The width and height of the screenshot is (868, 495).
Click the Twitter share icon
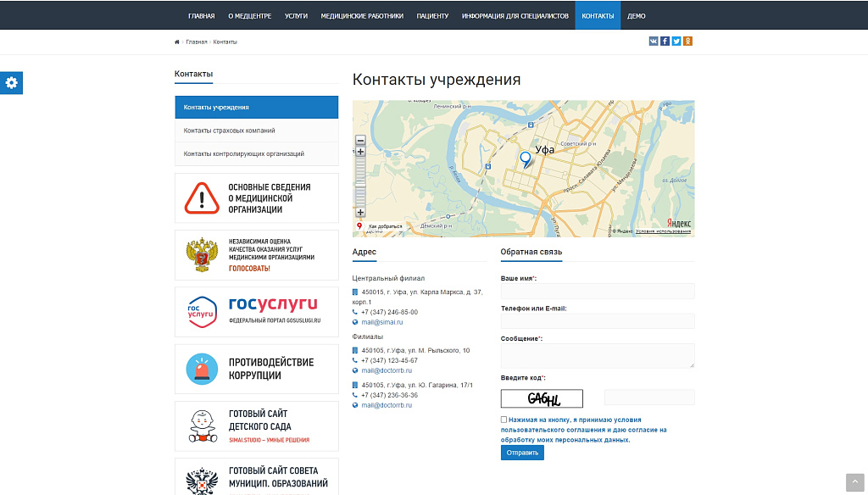tap(676, 40)
